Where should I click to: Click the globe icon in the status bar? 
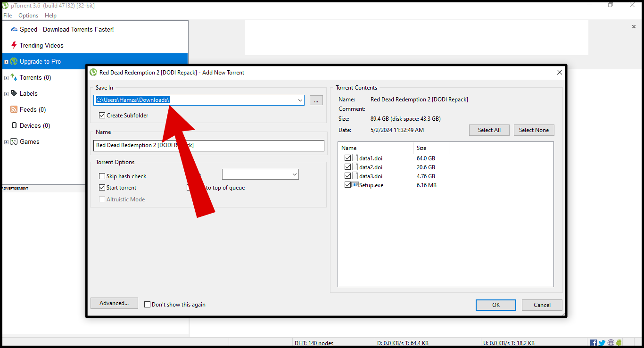click(x=611, y=343)
